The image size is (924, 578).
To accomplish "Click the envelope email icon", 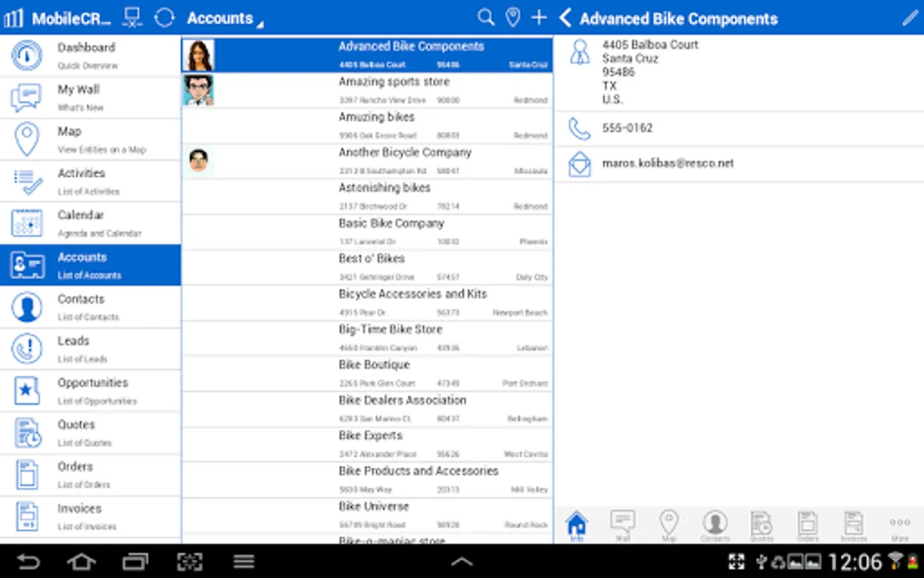I will tap(579, 164).
